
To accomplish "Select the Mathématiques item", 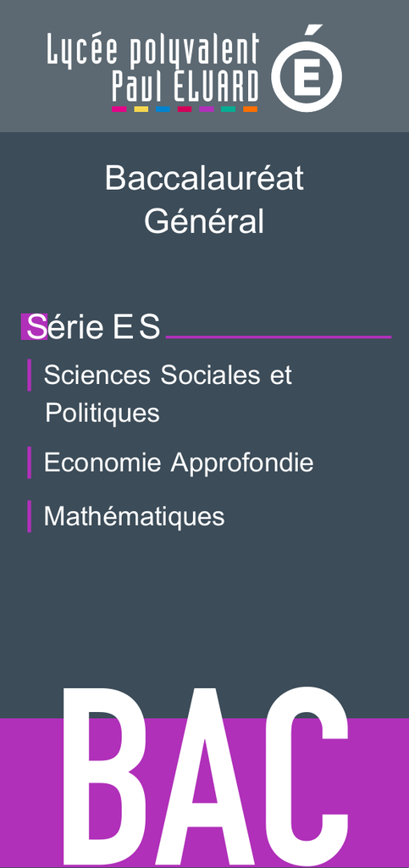I will click(x=134, y=516).
